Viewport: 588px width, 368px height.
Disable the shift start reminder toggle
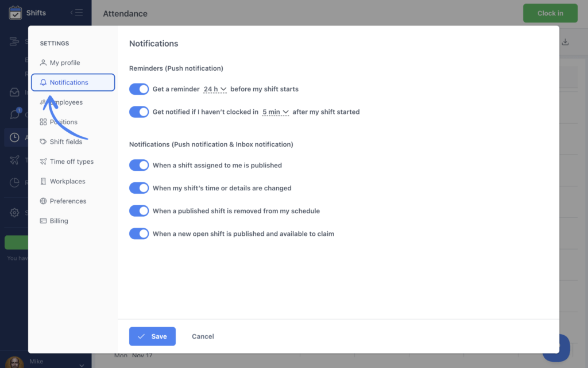tap(139, 89)
